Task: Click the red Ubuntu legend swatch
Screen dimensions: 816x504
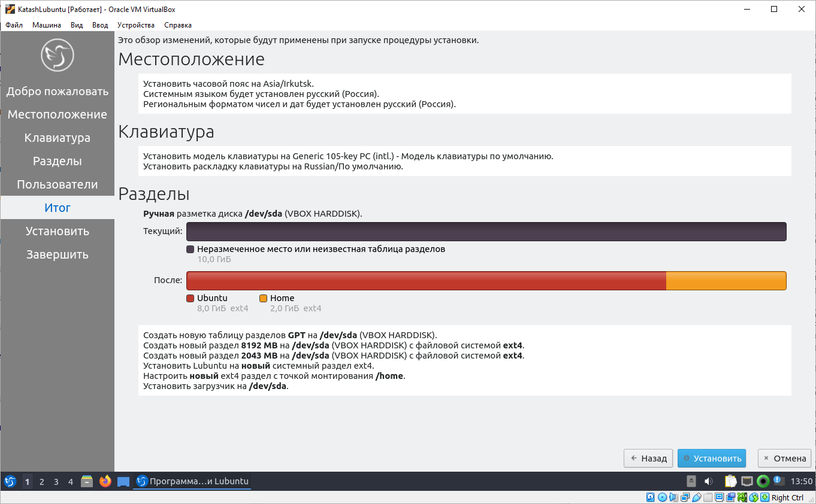Action: [191, 298]
